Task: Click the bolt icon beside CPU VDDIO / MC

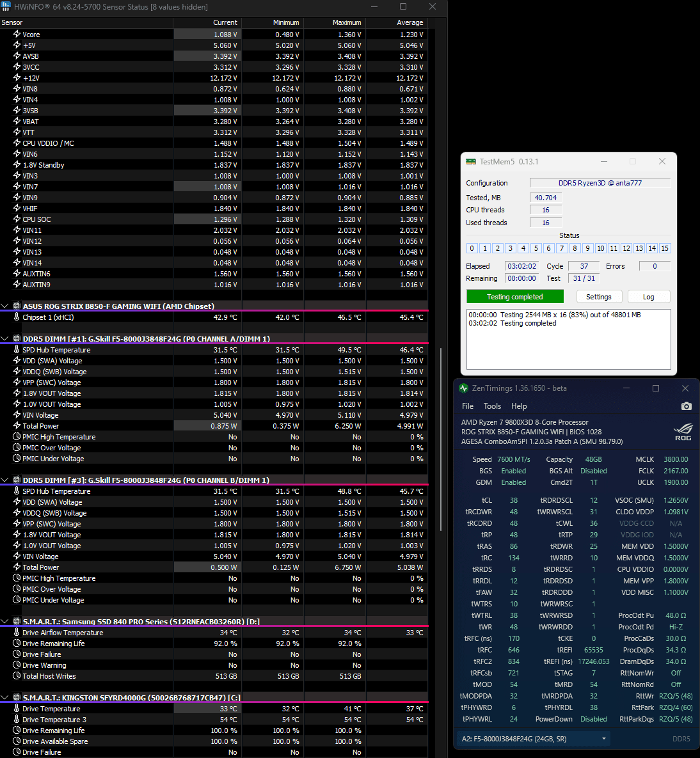Action: (x=17, y=143)
